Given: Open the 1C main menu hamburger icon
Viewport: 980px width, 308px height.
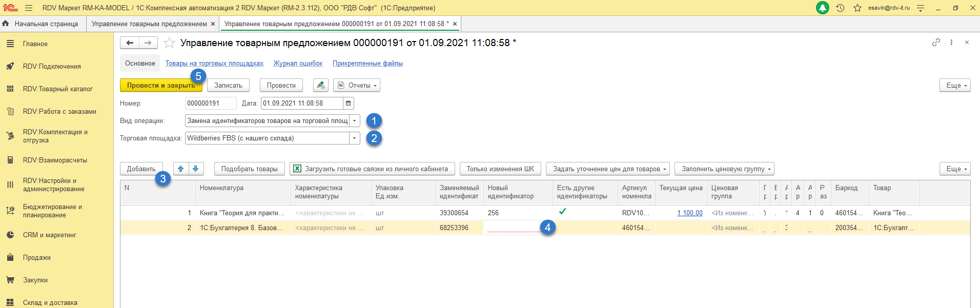Looking at the screenshot, I should point(28,8).
